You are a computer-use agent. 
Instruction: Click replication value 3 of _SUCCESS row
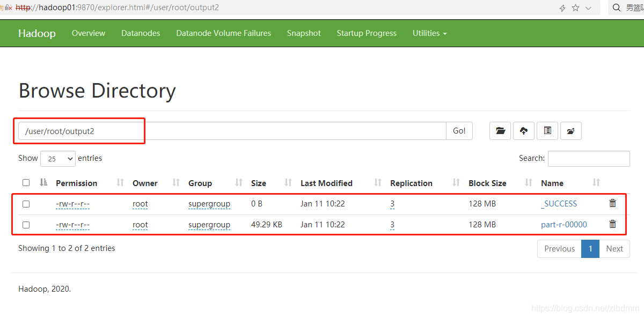pyautogui.click(x=392, y=204)
